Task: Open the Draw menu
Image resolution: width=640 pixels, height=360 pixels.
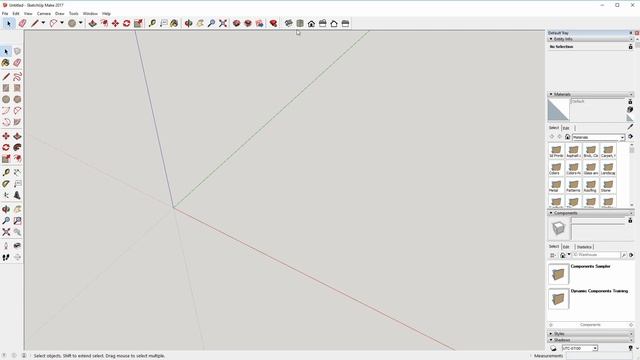Action: (60, 13)
